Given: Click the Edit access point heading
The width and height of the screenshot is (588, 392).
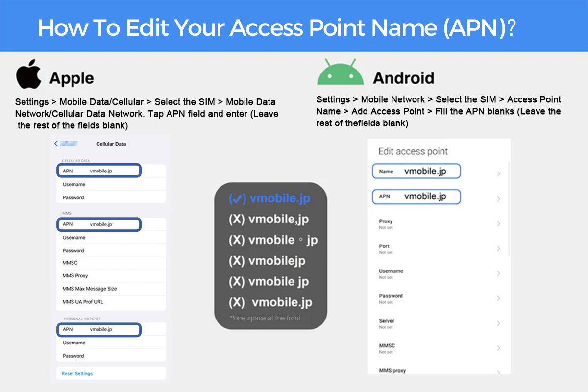Looking at the screenshot, I should tap(413, 151).
